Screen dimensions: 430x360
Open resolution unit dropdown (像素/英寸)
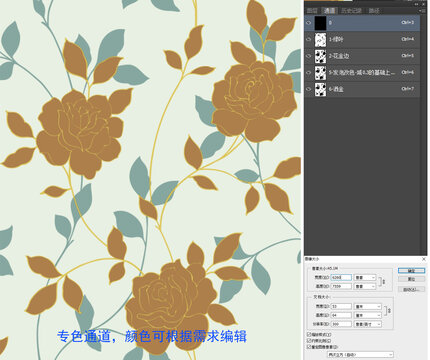368,324
